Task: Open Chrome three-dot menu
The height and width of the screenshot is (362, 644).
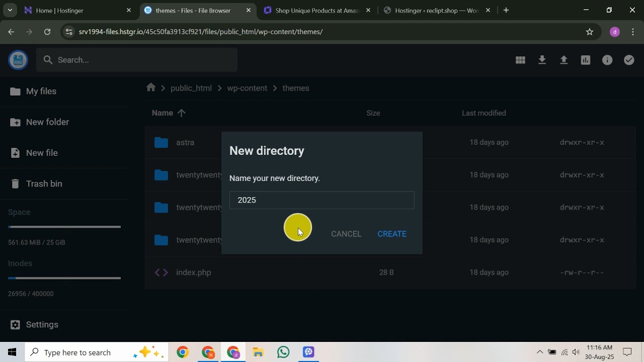Action: [633, 32]
